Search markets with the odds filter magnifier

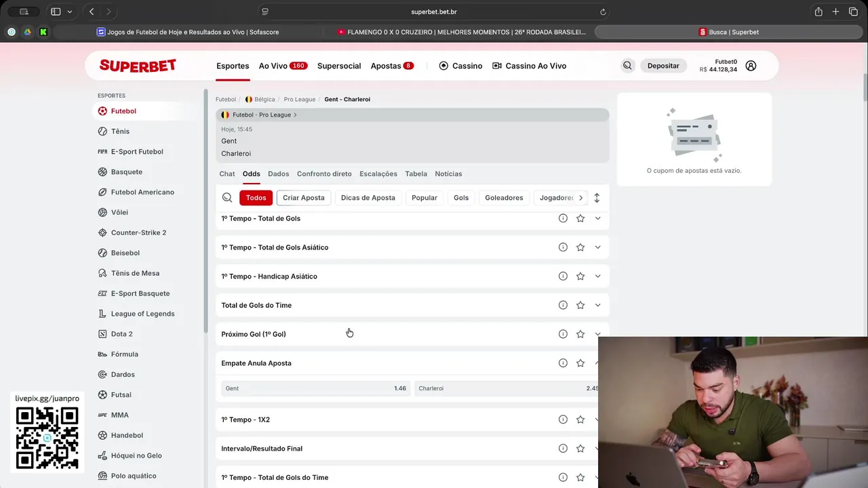click(227, 198)
